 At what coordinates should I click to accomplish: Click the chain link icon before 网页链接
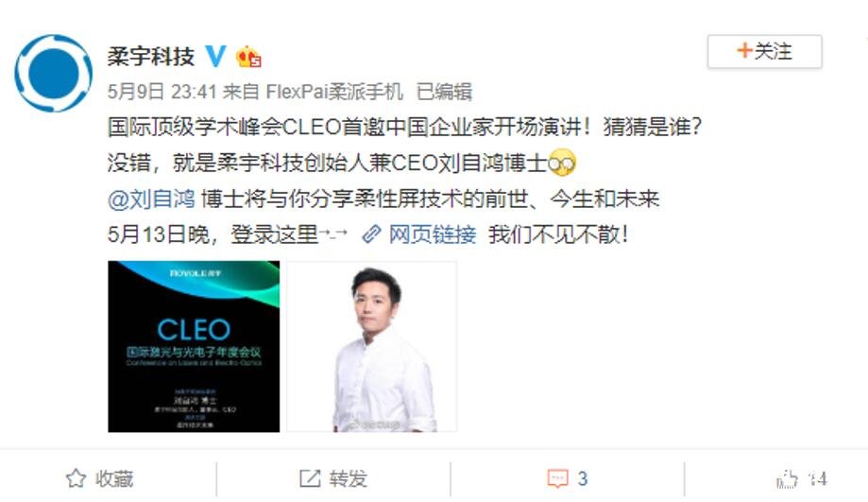pyautogui.click(x=371, y=234)
